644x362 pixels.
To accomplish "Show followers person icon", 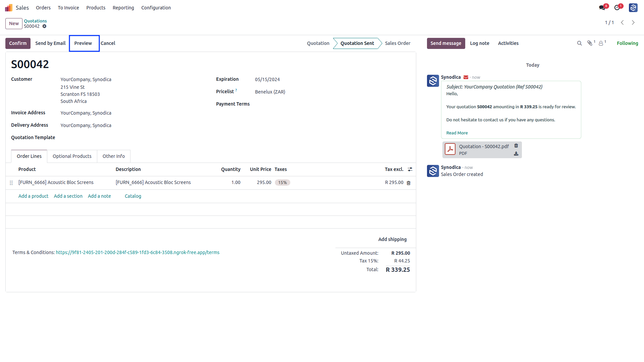I will [x=601, y=43].
